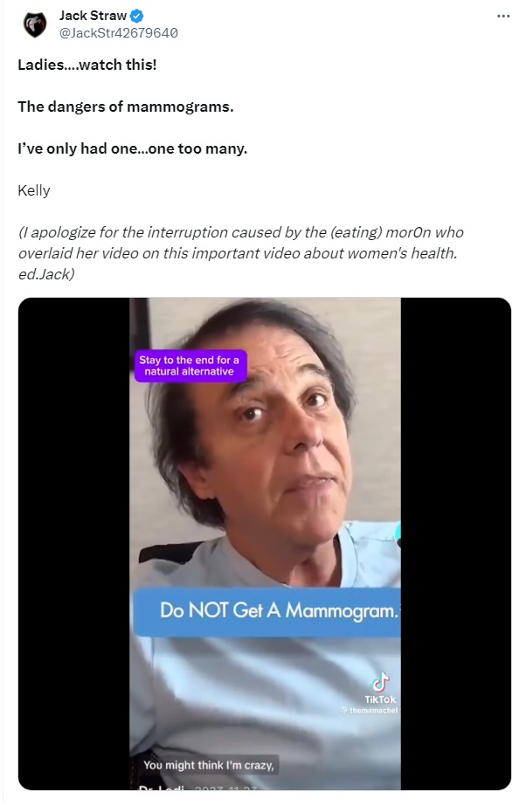Click the "You might think I'm crazy," caption
Image resolution: width=526 pixels, height=812 pixels.
click(x=209, y=765)
